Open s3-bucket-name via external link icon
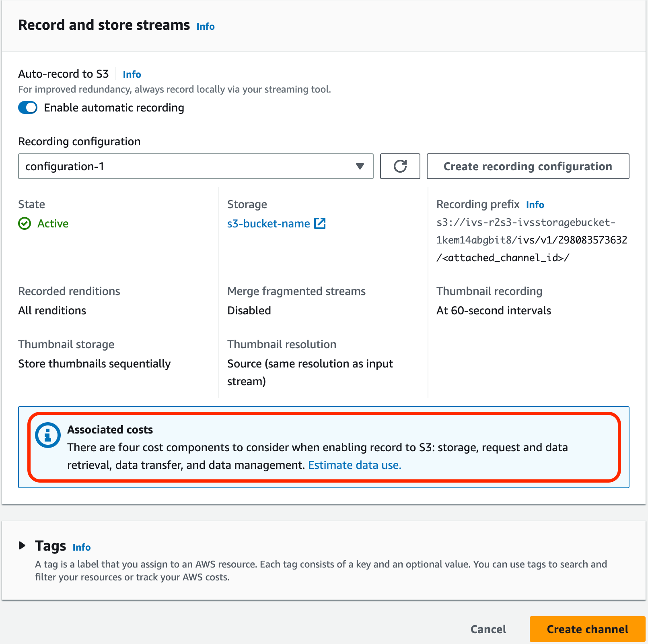This screenshot has height=644, width=648. [x=320, y=223]
